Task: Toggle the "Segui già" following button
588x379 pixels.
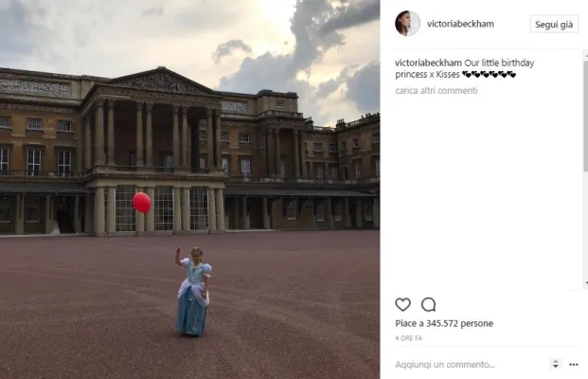Action: click(554, 25)
